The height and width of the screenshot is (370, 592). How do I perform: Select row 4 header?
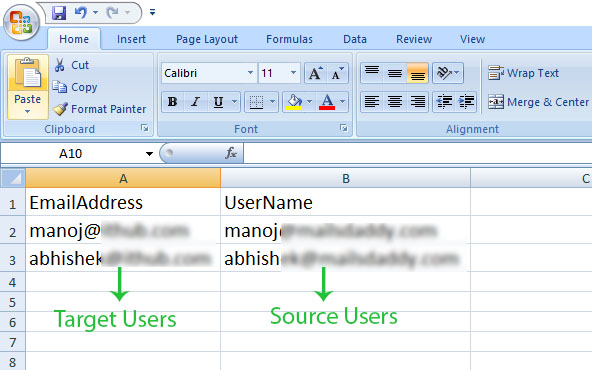pos(12,282)
